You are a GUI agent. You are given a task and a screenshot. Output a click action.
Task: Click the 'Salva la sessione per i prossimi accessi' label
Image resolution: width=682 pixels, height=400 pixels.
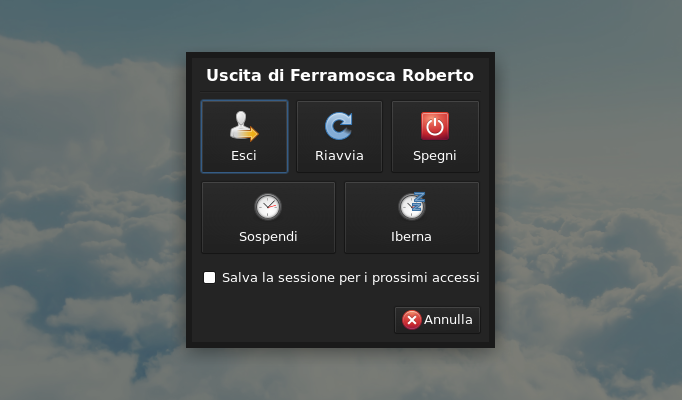tap(350, 277)
